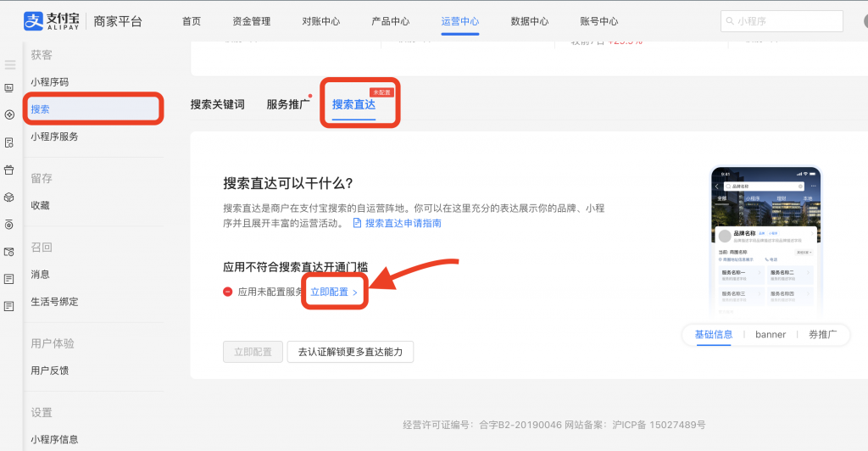Select the 搜索直达 tab

(x=353, y=104)
